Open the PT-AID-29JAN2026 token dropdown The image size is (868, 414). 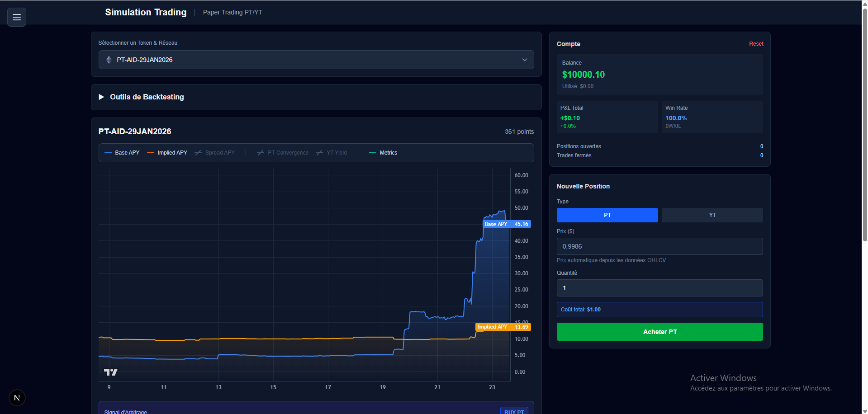pos(316,59)
